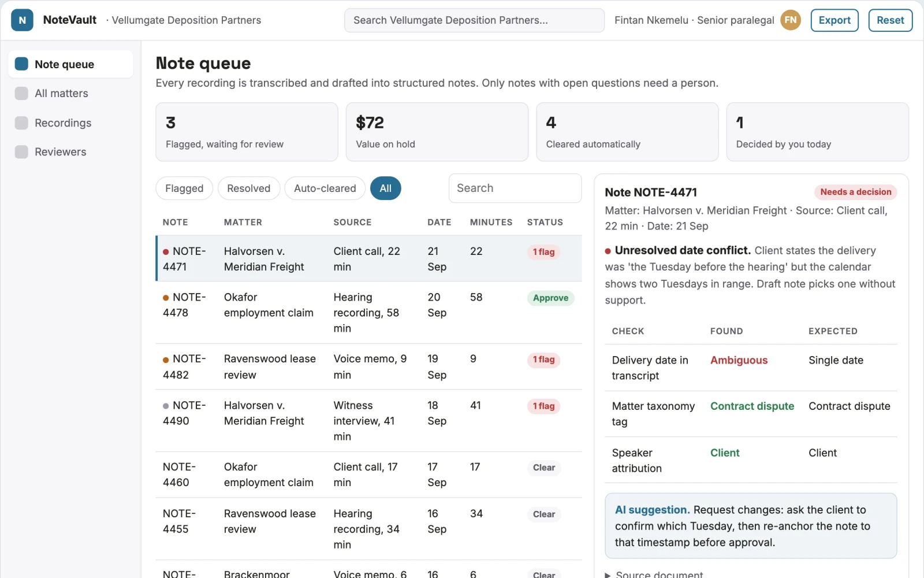Click the Reset button
This screenshot has width=924, height=578.
point(890,20)
